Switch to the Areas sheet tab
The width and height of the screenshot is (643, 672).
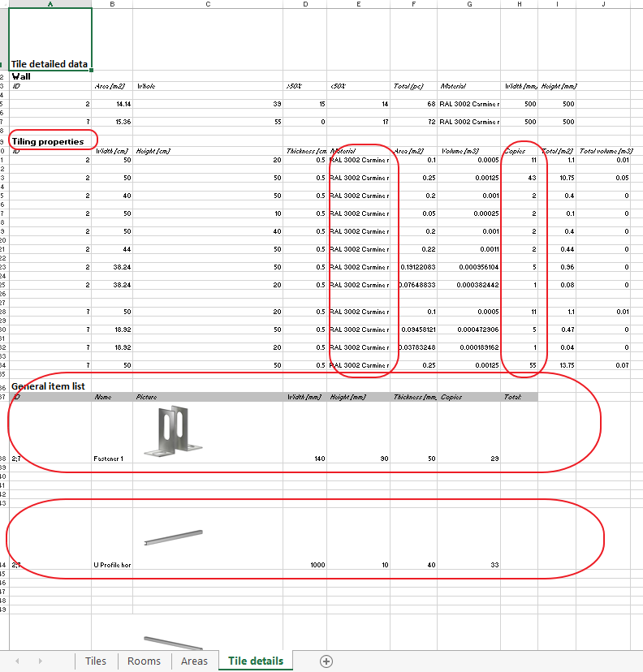pos(194,661)
